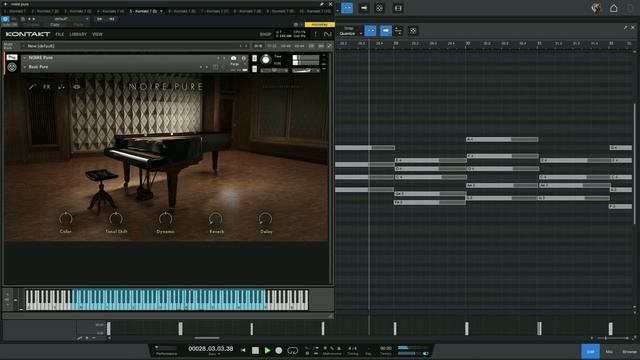Screen dimensions: 640x360
Task: Click the exclamation alert icon in Kontakt header
Action: (316, 34)
